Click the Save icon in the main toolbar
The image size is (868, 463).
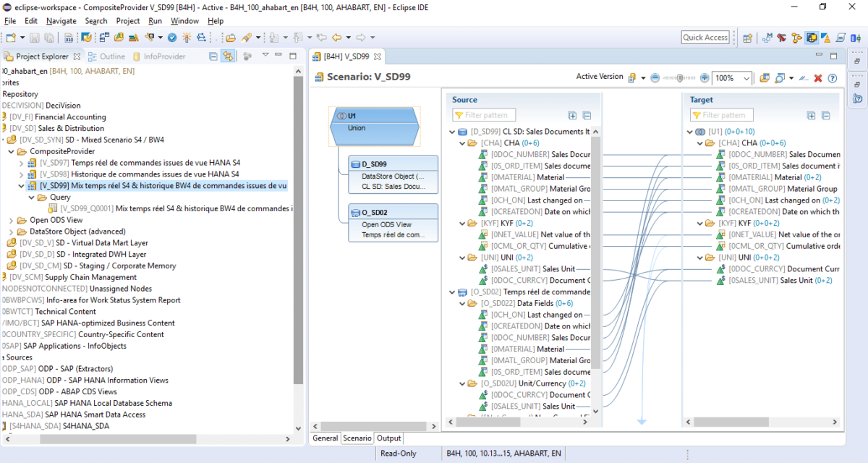[35, 36]
